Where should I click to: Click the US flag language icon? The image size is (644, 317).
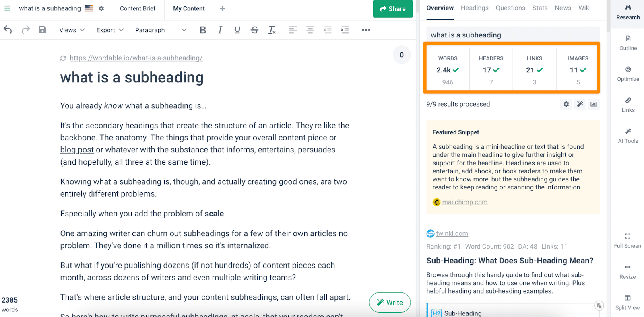click(89, 8)
